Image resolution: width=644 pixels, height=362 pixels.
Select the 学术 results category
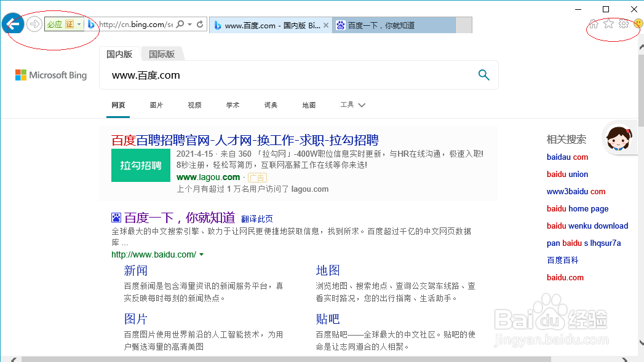(x=233, y=106)
